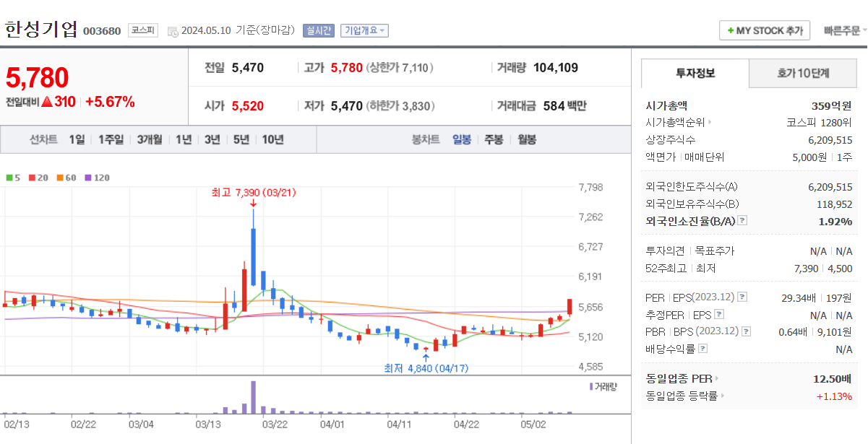Select the 3개월 line chart period
This screenshot has width=868, height=444.
point(150,139)
